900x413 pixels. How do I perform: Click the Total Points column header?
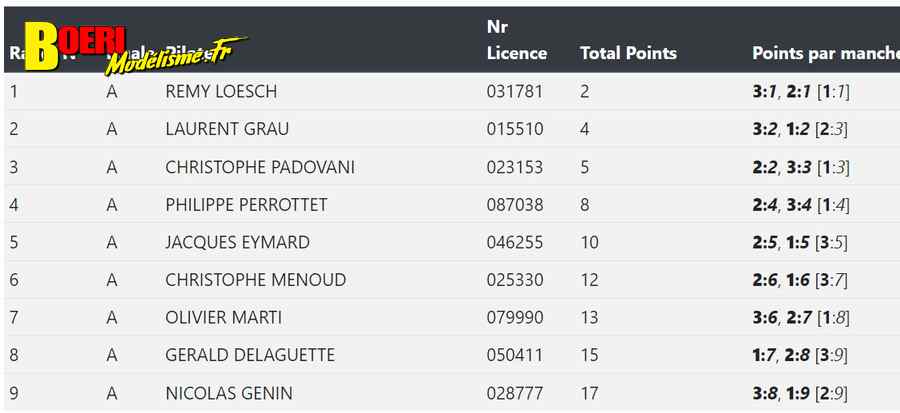tap(629, 53)
